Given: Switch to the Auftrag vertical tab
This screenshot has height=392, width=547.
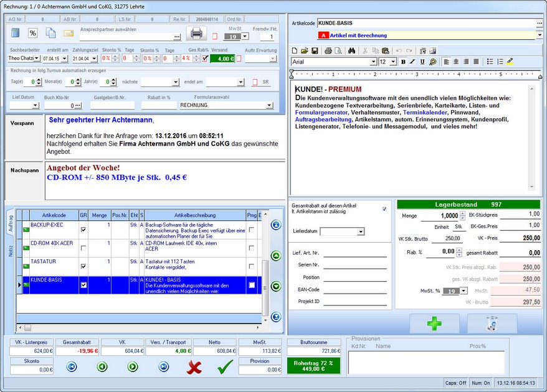Looking at the screenshot, I should coord(10,224).
